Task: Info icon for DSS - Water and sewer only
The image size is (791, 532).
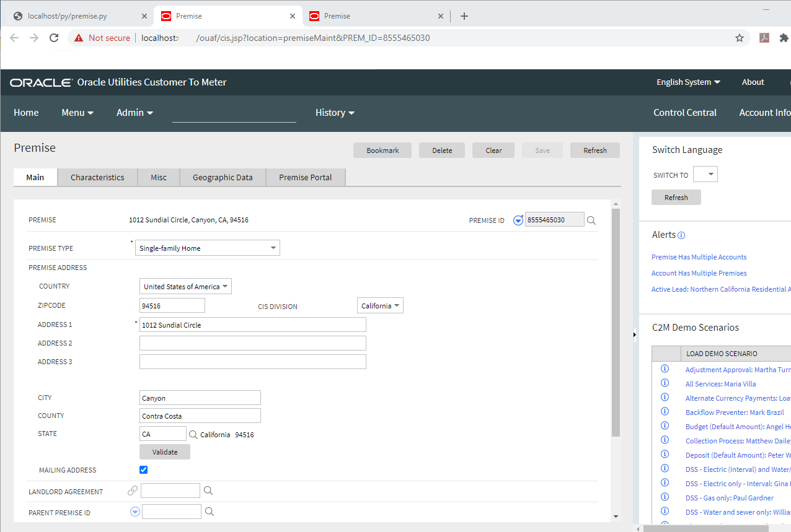Action: click(x=665, y=511)
